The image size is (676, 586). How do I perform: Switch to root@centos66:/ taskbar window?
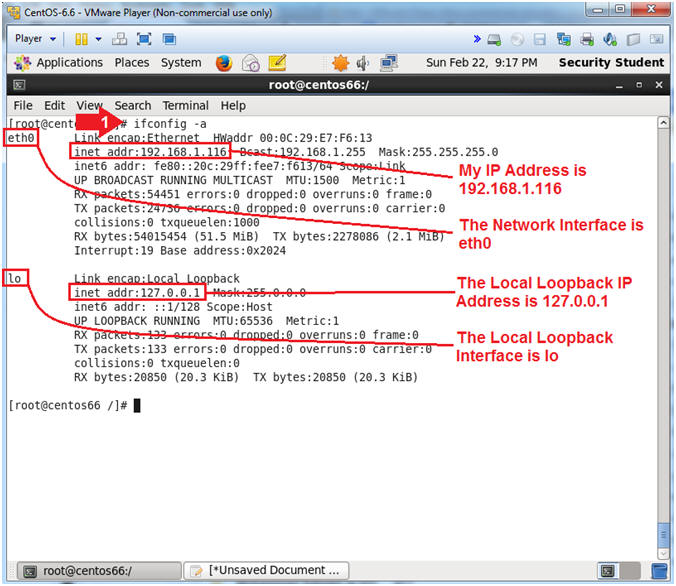pyautogui.click(x=100, y=571)
